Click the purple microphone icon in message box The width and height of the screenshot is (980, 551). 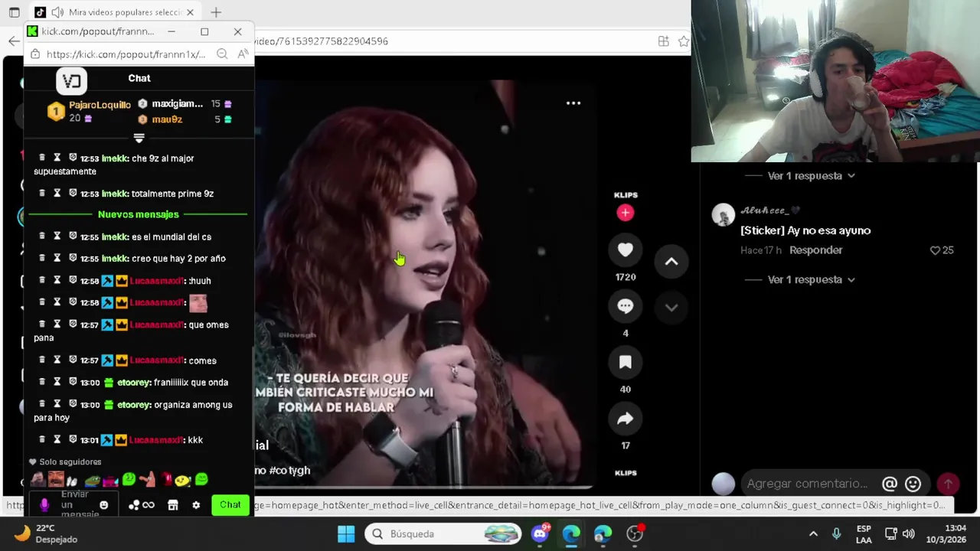(44, 505)
